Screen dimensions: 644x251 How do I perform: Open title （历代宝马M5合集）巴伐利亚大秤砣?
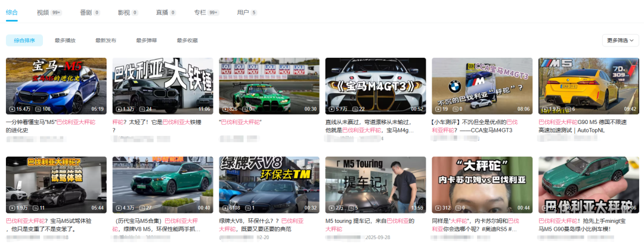tap(155, 225)
